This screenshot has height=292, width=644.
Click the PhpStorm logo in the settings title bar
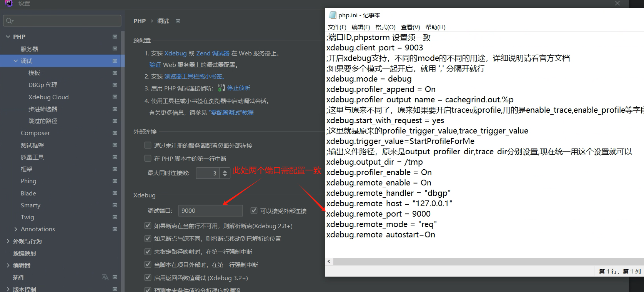(9, 3)
